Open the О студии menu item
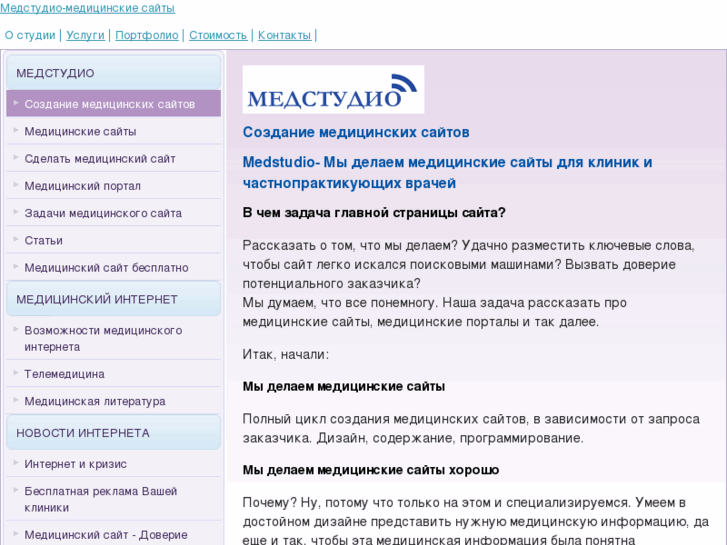The height and width of the screenshot is (545, 727). click(x=30, y=35)
